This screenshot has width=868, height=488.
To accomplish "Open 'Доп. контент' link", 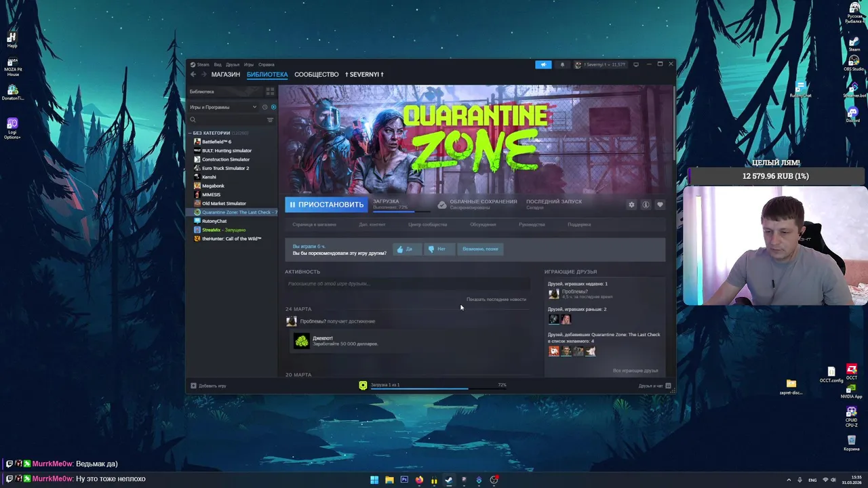I will (x=372, y=224).
